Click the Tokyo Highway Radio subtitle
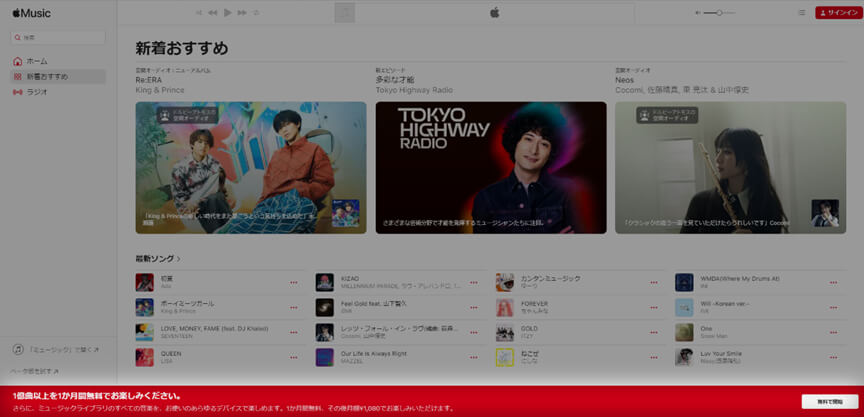The image size is (864, 417). 414,90
